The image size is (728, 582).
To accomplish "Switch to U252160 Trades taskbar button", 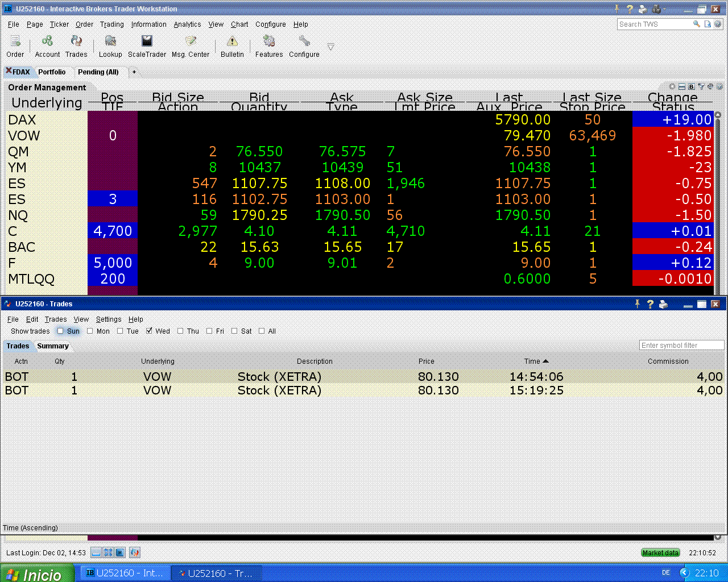I will pos(216,573).
